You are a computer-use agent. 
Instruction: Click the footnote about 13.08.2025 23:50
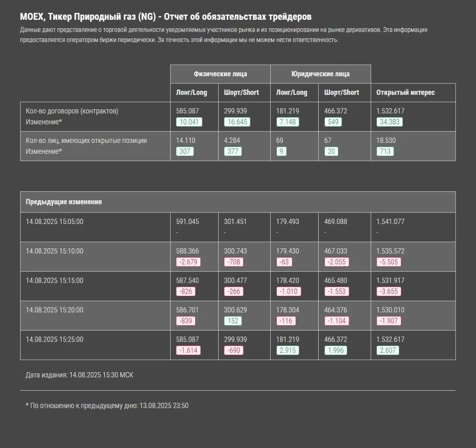coord(107,406)
